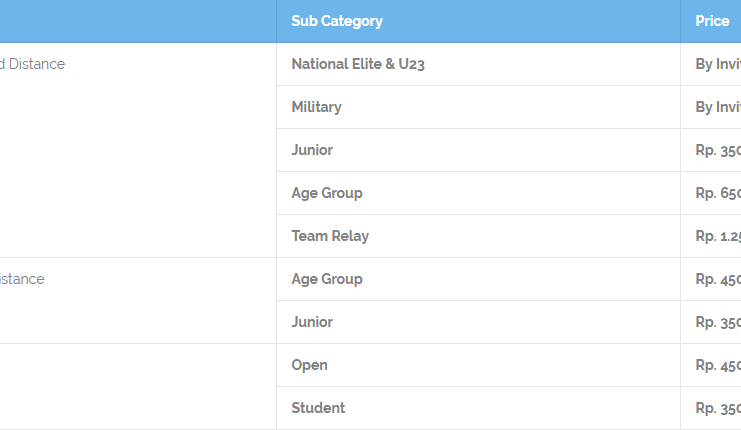
Task: Click the price cell in the first Junior row
Action: [711, 150]
